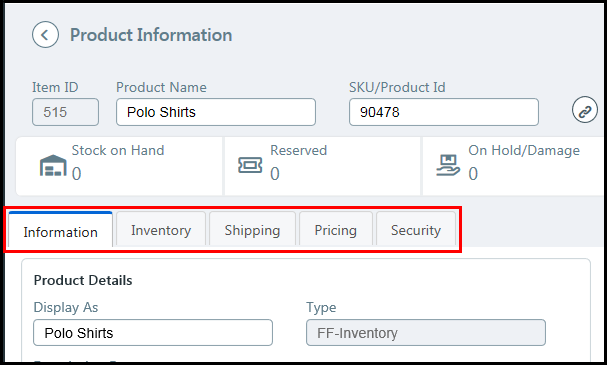Image resolution: width=607 pixels, height=365 pixels.
Task: Switch to the Inventory tab
Action: click(161, 229)
